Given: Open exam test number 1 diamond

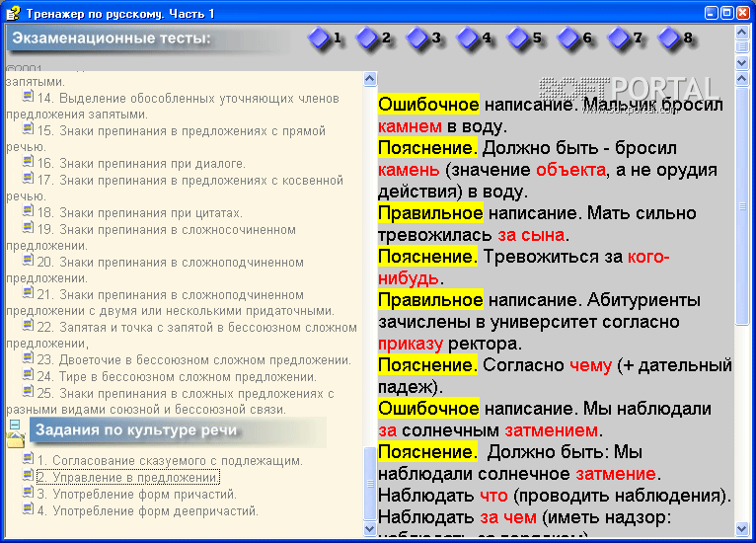Looking at the screenshot, I should tap(319, 39).
